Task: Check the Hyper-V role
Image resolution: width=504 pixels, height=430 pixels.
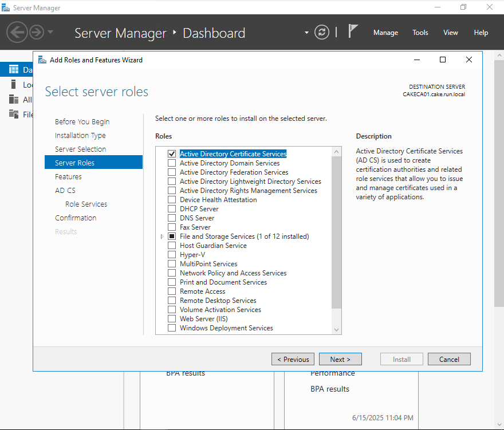Action: point(172,255)
